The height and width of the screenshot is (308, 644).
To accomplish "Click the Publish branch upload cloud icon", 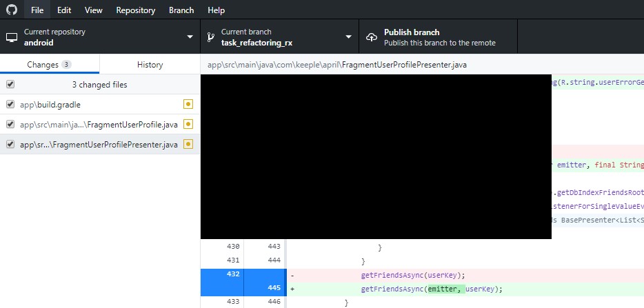I will click(x=371, y=37).
